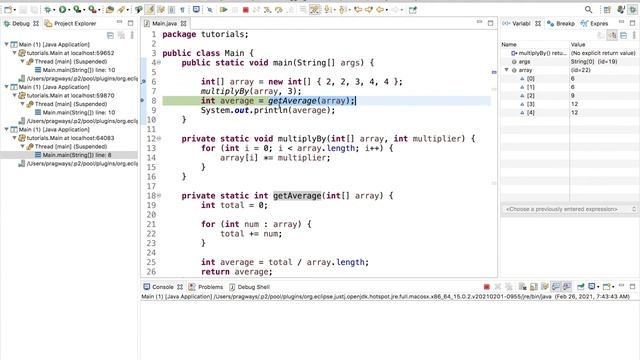Image resolution: width=640 pixels, height=360 pixels.
Task: Toggle Block Selection mode icon
Action: coord(171,10)
